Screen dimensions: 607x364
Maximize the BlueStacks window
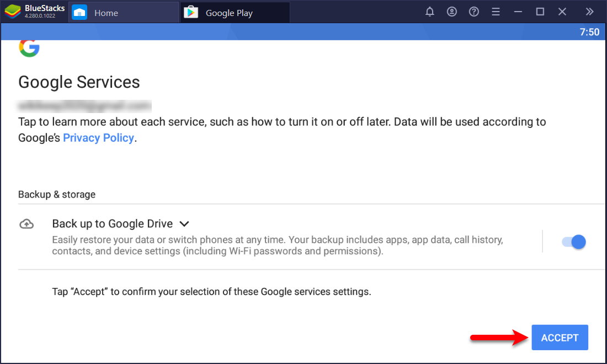540,12
